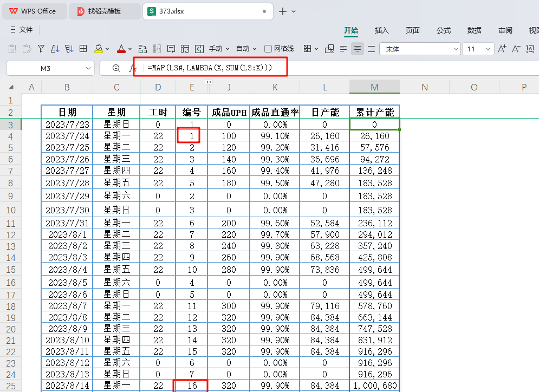
Task: Switch to the 审阅 ribbon tab
Action: (x=505, y=30)
